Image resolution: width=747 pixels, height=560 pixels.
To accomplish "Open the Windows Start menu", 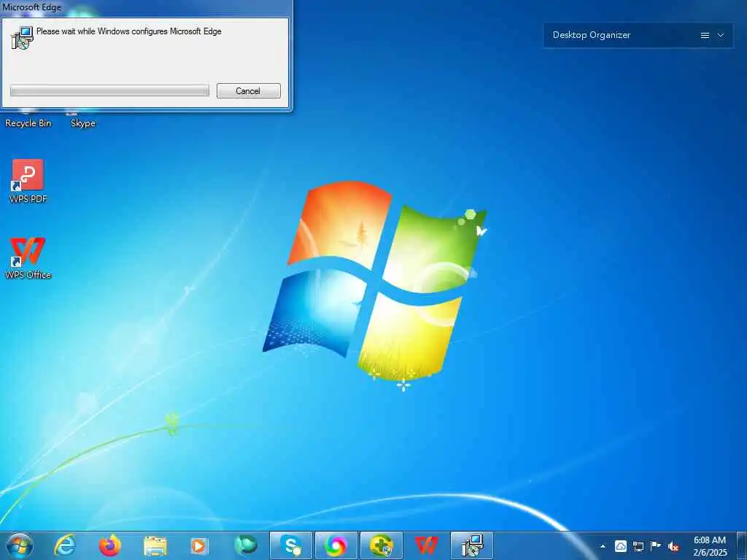I will tap(20, 545).
